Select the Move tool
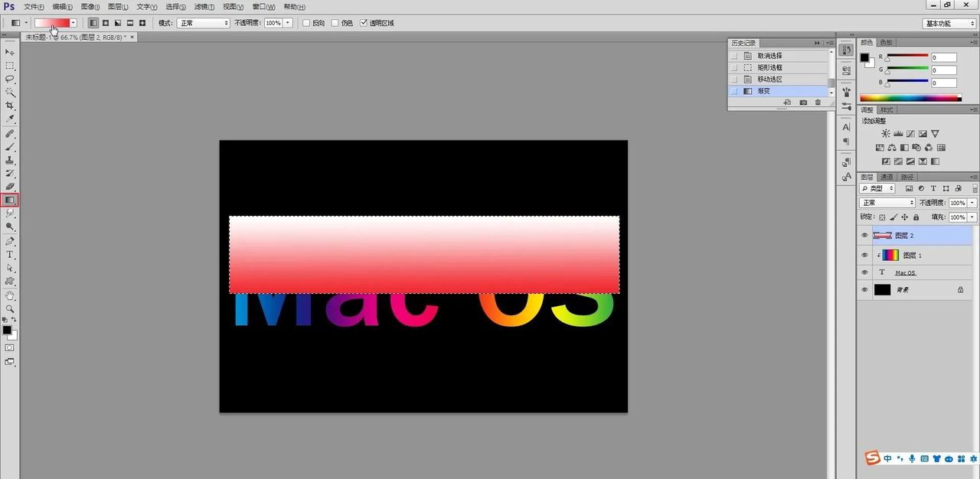Screen dimensions: 980x479 (10, 52)
